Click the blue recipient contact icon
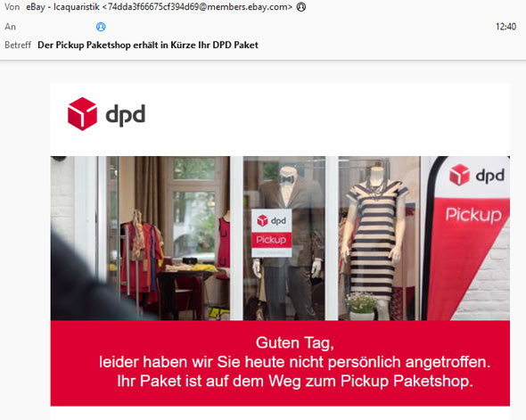 coord(101,27)
